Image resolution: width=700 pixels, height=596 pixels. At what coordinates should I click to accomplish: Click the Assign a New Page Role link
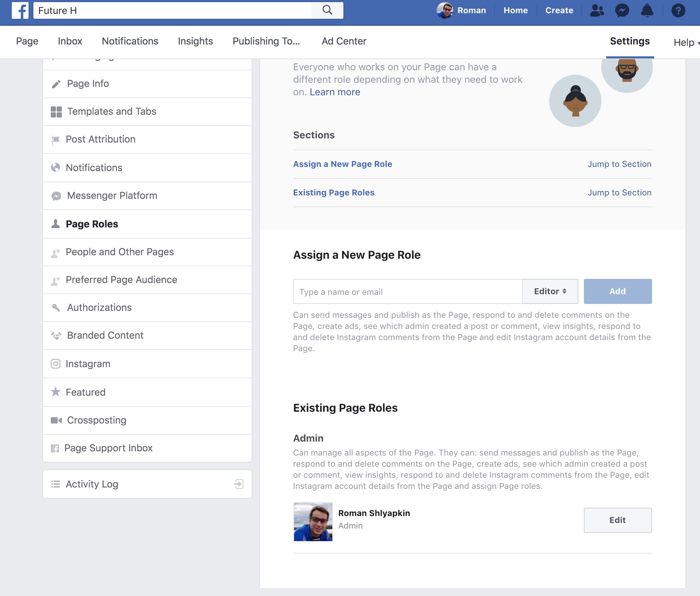click(x=342, y=164)
